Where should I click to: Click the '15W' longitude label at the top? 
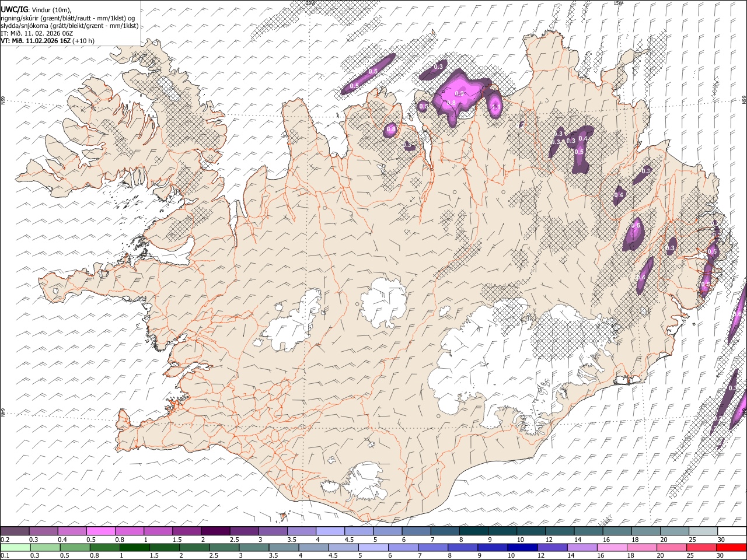tap(619, 3)
